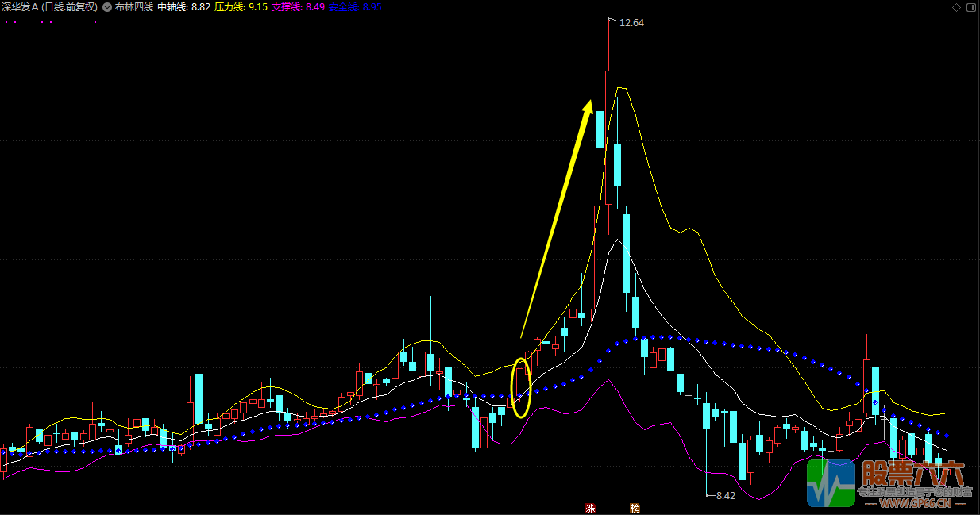Toggle the side panel layout icon
Viewport: 980px width, 515px height.
(971, 7)
